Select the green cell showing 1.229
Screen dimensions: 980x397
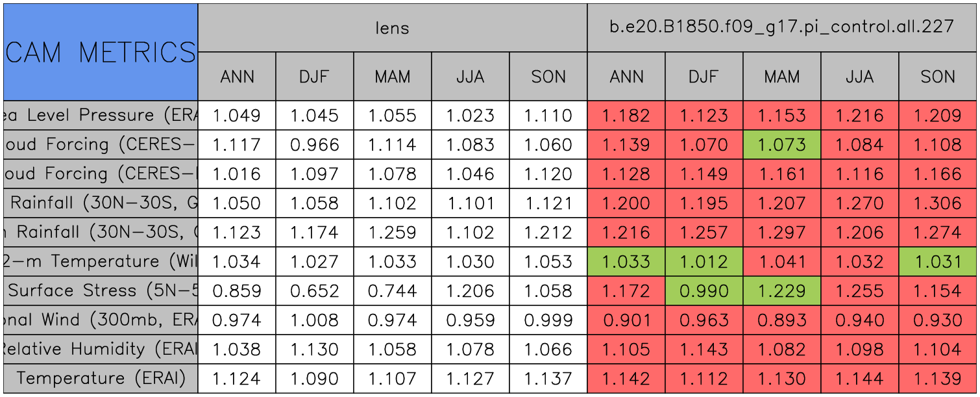(x=782, y=291)
